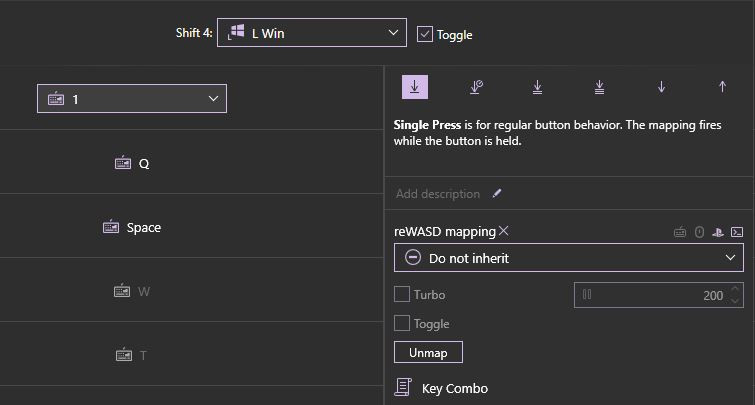
Task: Select the Triple Press activator icon
Action: [599, 87]
